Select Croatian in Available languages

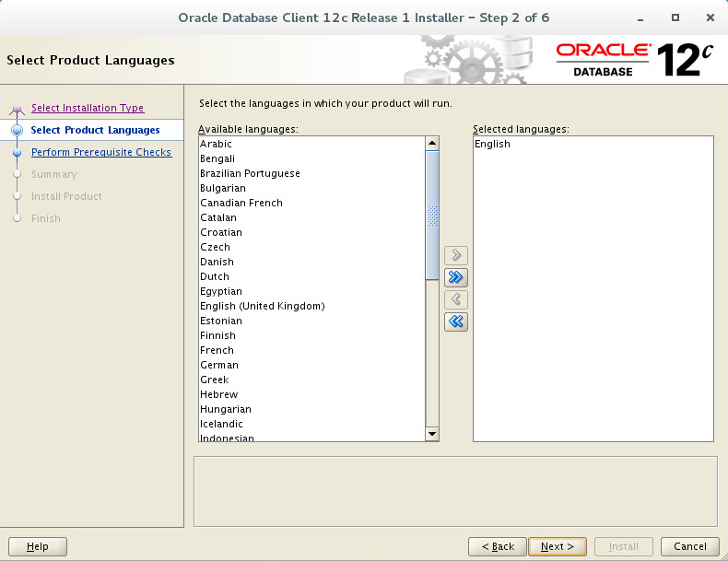pos(311,232)
